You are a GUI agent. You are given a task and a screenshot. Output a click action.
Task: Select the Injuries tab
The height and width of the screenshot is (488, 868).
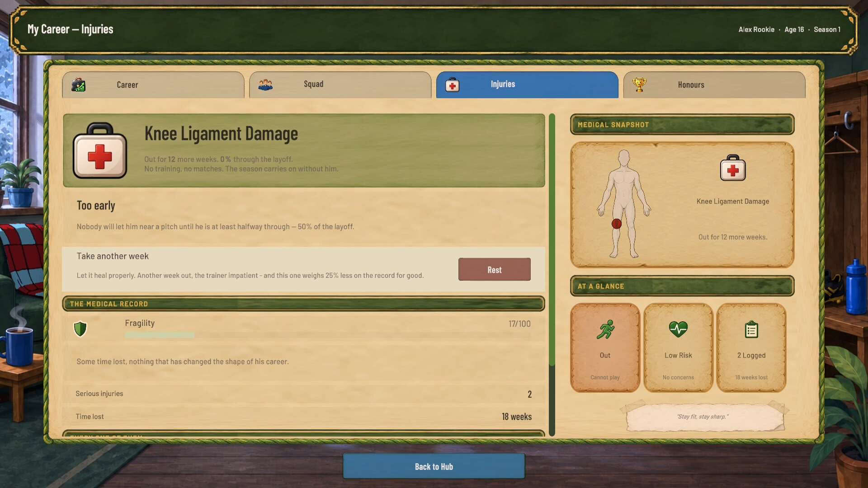pos(527,84)
